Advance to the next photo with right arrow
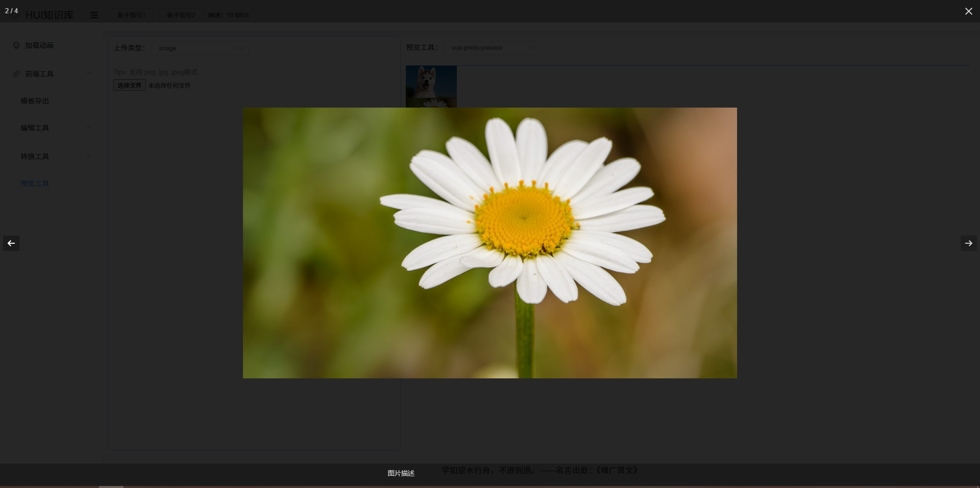Image resolution: width=980 pixels, height=488 pixels. tap(968, 243)
